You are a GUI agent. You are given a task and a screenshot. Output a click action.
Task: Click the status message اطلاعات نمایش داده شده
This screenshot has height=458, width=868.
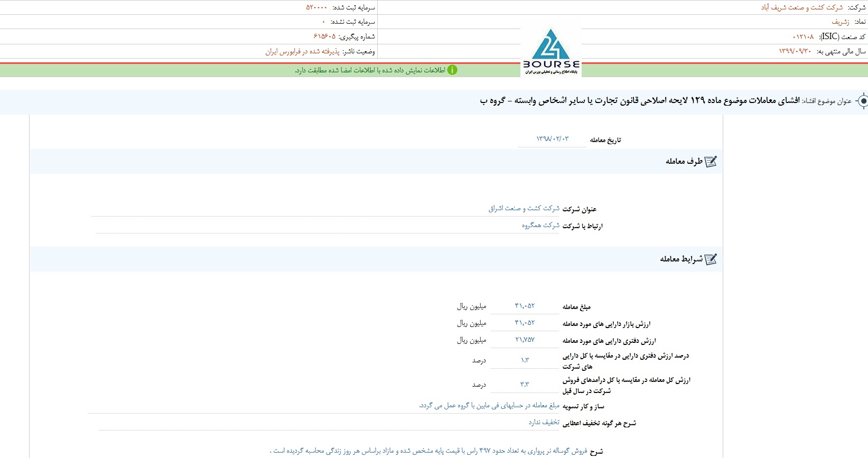pos(370,70)
